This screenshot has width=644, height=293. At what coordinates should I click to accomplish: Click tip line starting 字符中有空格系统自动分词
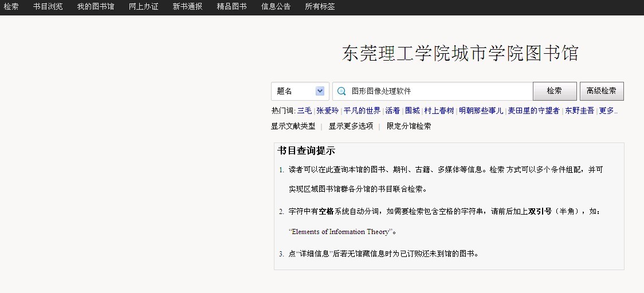click(445, 221)
